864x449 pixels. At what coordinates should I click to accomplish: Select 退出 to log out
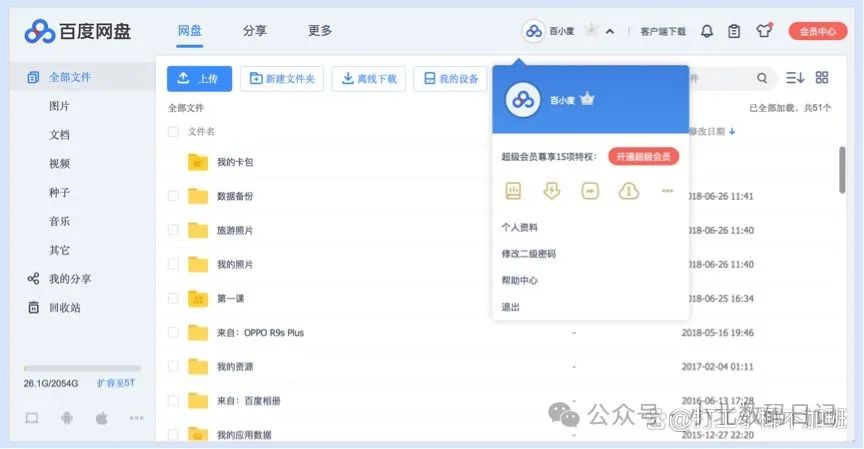(x=510, y=307)
